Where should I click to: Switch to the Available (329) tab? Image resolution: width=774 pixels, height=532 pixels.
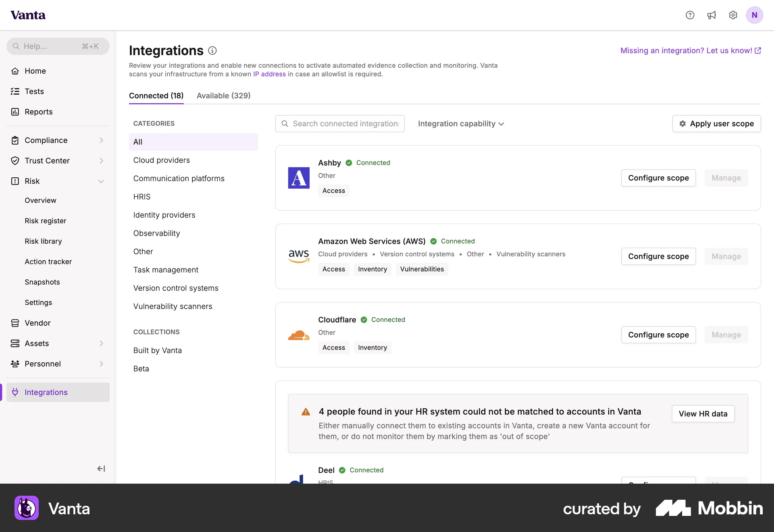(x=223, y=96)
